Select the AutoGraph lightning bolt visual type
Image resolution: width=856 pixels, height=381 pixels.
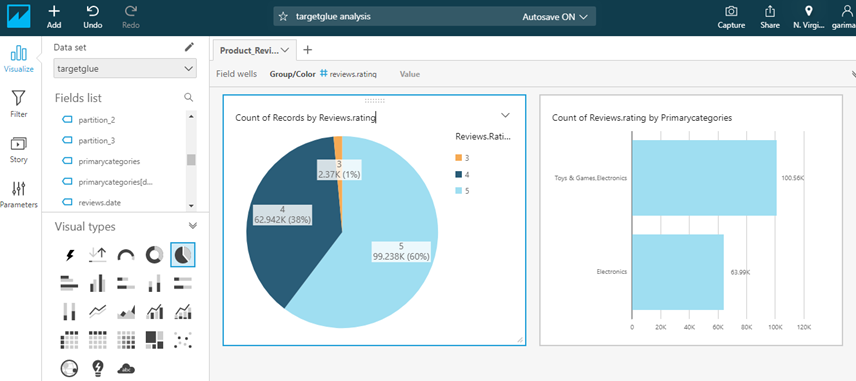click(x=69, y=255)
